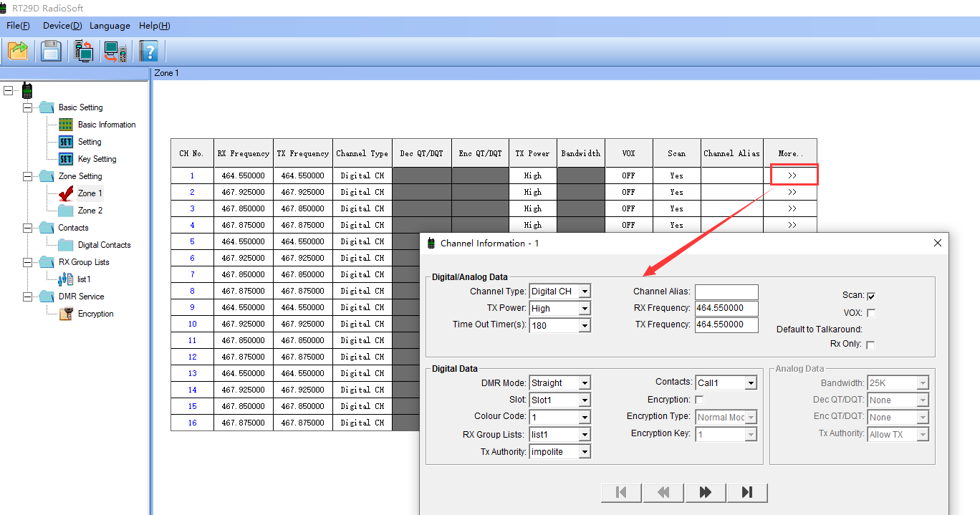This screenshot has width=980, height=515.
Task: Click the Save floppy disk icon
Action: [x=51, y=51]
